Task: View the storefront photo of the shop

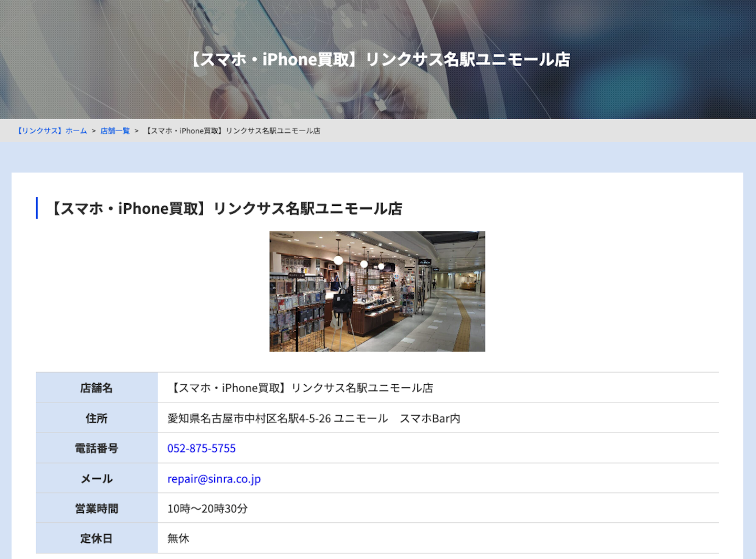Action: coord(377,291)
